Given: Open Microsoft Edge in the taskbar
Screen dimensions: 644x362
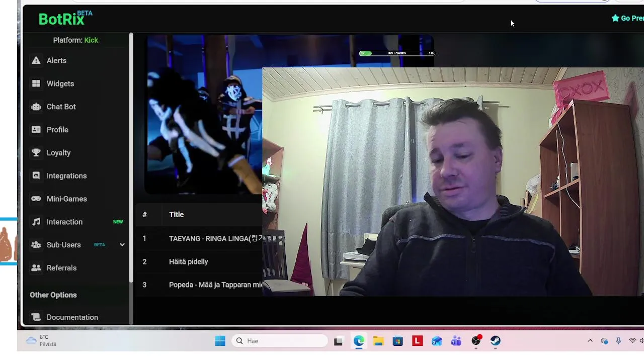Looking at the screenshot, I should (359, 341).
